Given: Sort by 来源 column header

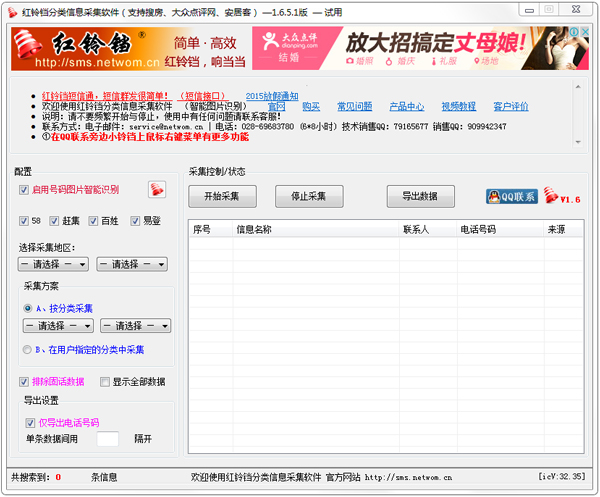Looking at the screenshot, I should click(x=563, y=230).
